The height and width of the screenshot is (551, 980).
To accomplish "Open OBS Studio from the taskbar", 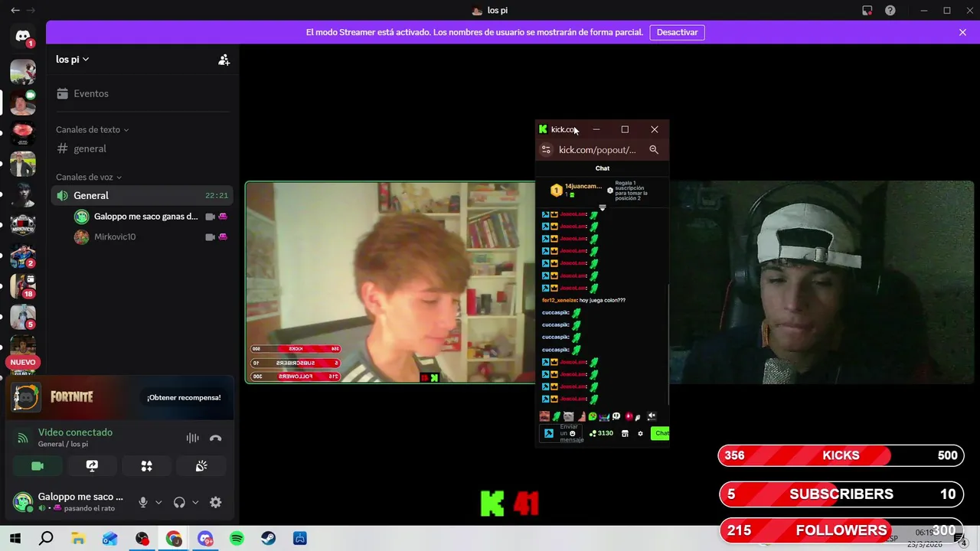I will [x=142, y=539].
